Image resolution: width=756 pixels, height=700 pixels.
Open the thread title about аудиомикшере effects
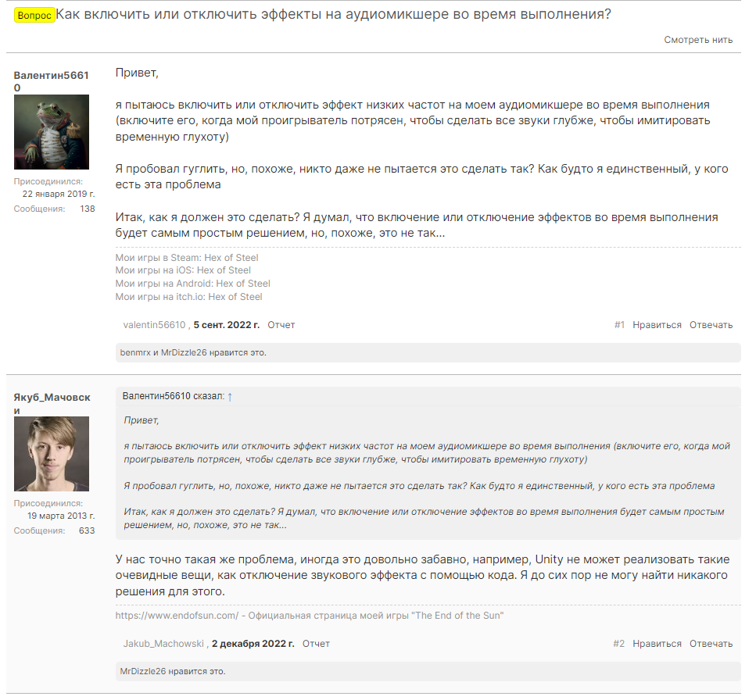333,14
